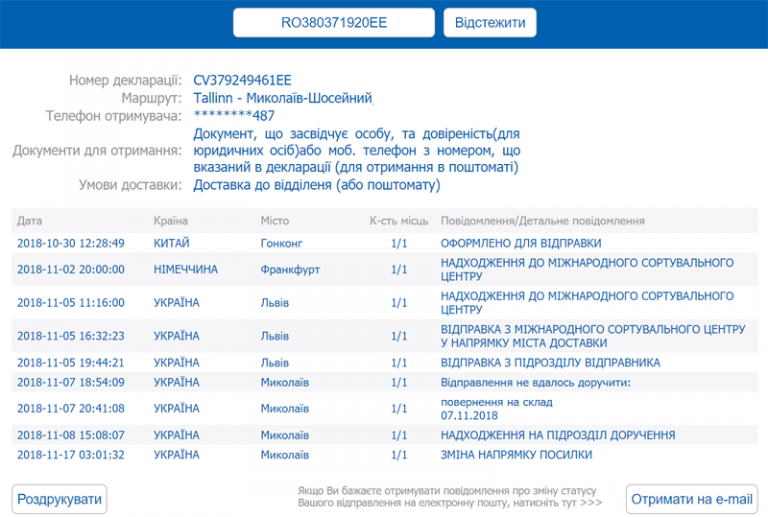Click date 2018-11-08 15:08:07
Viewport: 768px width, 517px height.
[71, 435]
